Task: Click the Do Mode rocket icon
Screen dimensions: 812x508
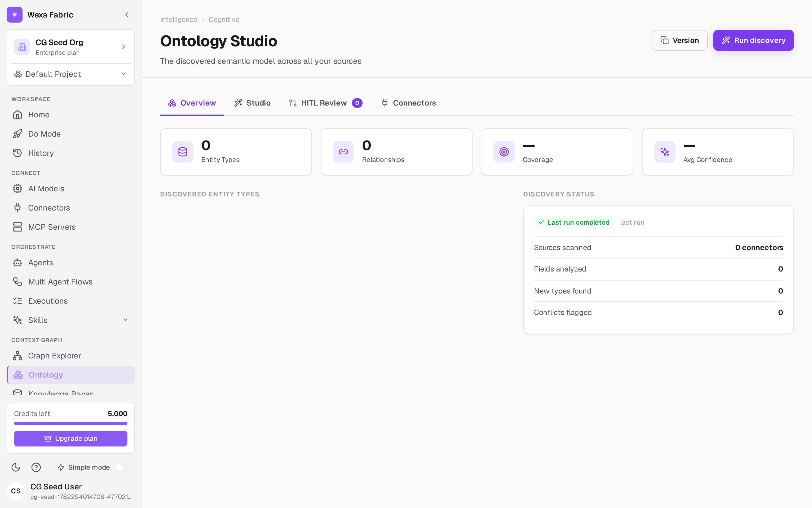Action: click(17, 134)
